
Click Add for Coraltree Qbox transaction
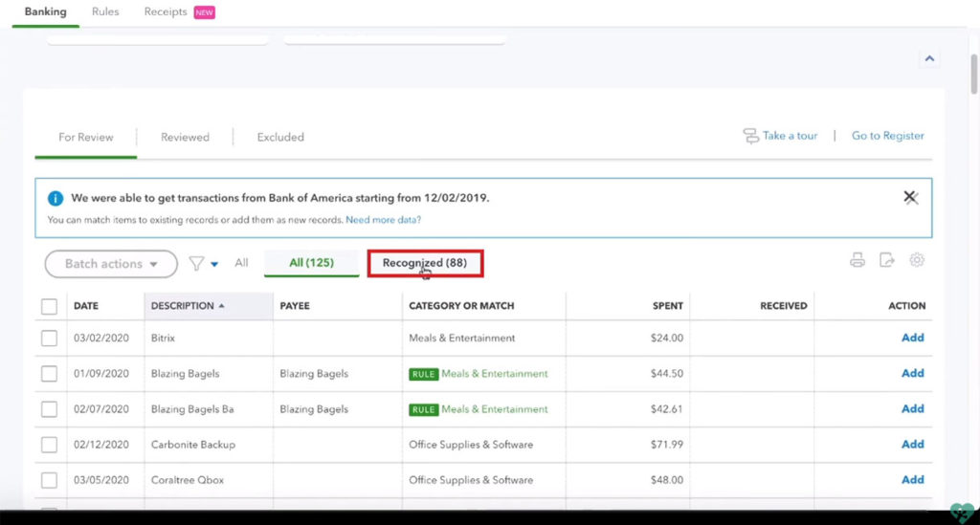[x=912, y=480]
